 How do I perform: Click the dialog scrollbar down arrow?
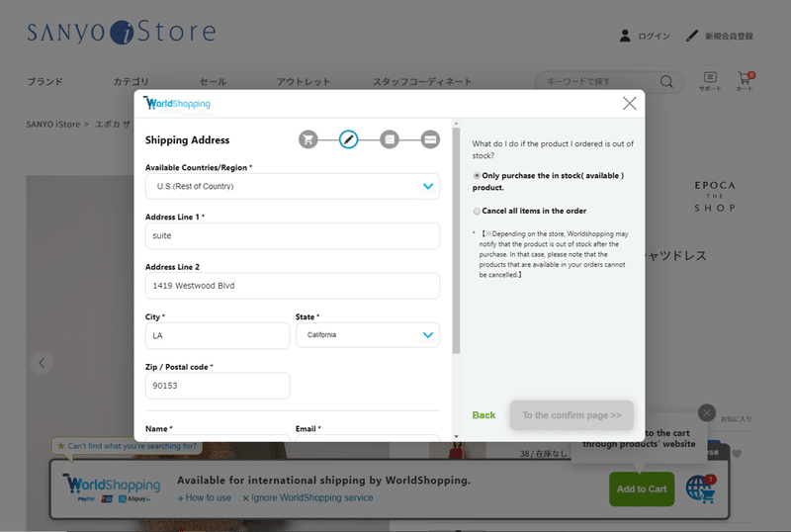(x=456, y=437)
